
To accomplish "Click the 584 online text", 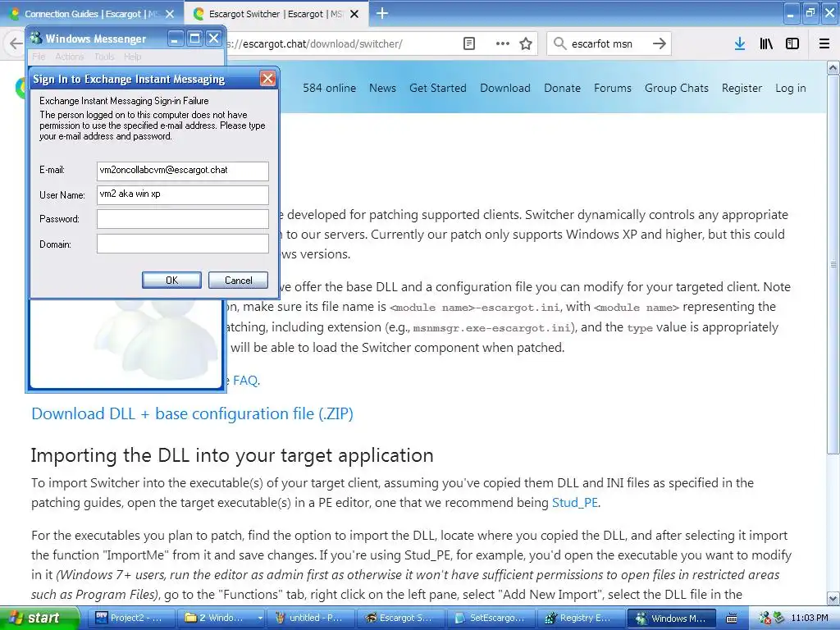I will point(329,88).
